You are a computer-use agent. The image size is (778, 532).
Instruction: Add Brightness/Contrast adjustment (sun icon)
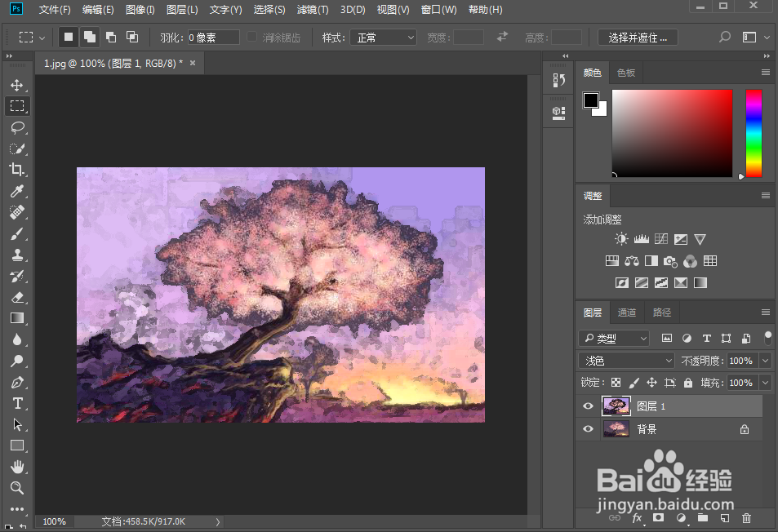pos(621,239)
